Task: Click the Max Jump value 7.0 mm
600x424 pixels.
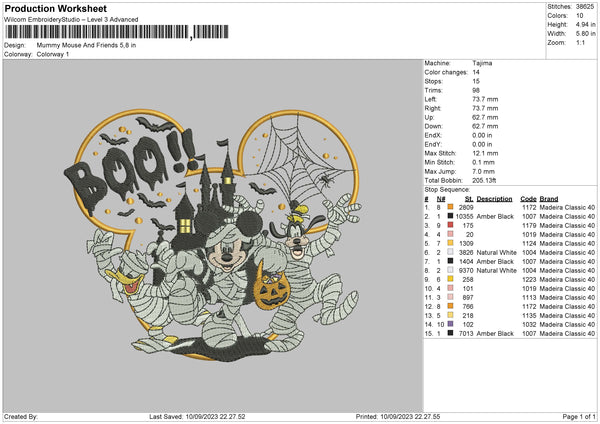Action: pos(484,171)
